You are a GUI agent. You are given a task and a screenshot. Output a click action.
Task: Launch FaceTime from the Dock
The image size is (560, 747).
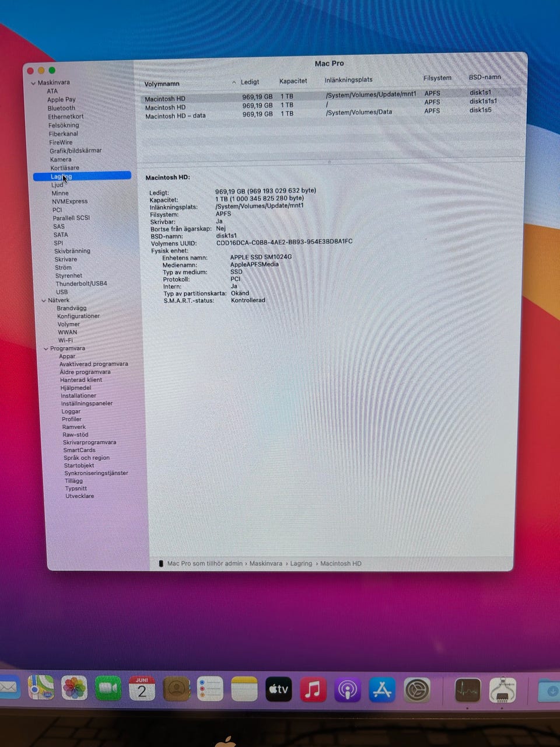[108, 689]
